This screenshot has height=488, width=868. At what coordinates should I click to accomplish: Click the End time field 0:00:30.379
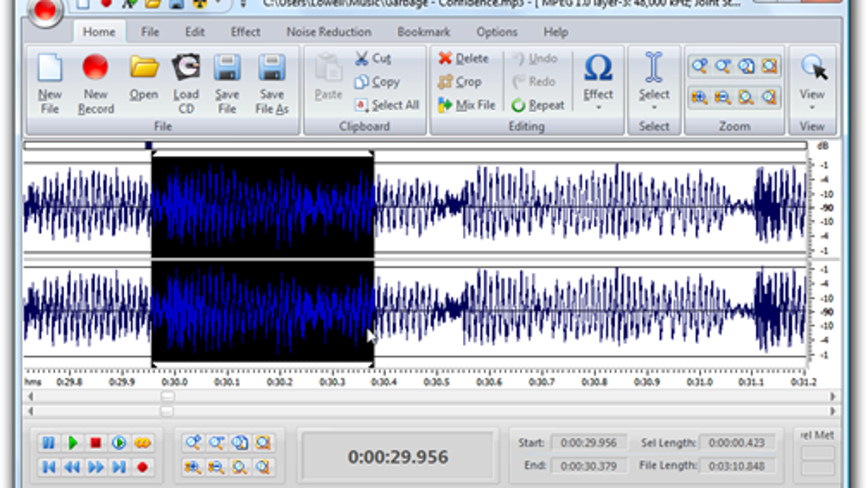coord(589,465)
